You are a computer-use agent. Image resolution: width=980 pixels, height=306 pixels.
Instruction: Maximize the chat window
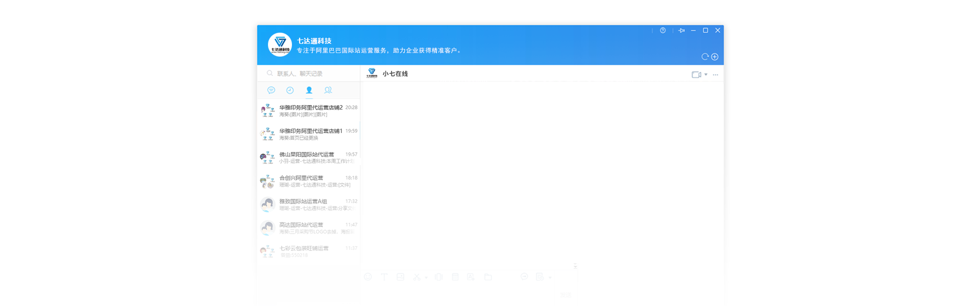(705, 31)
